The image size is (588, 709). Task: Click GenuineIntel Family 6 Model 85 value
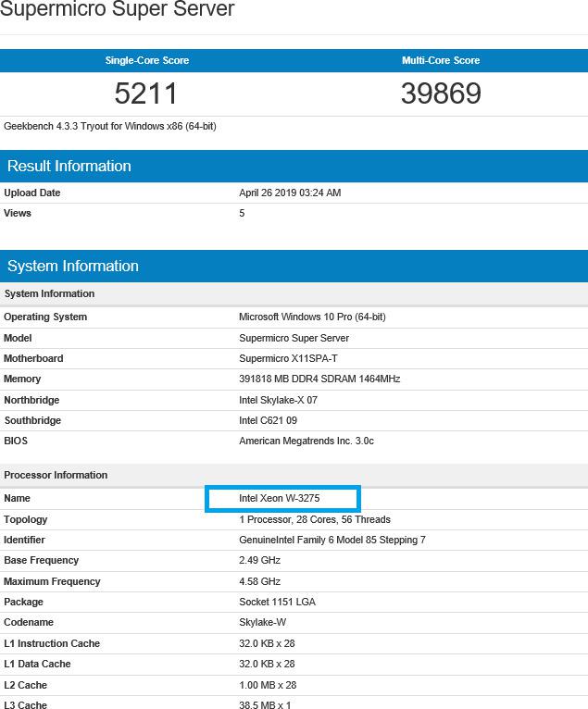click(332, 540)
